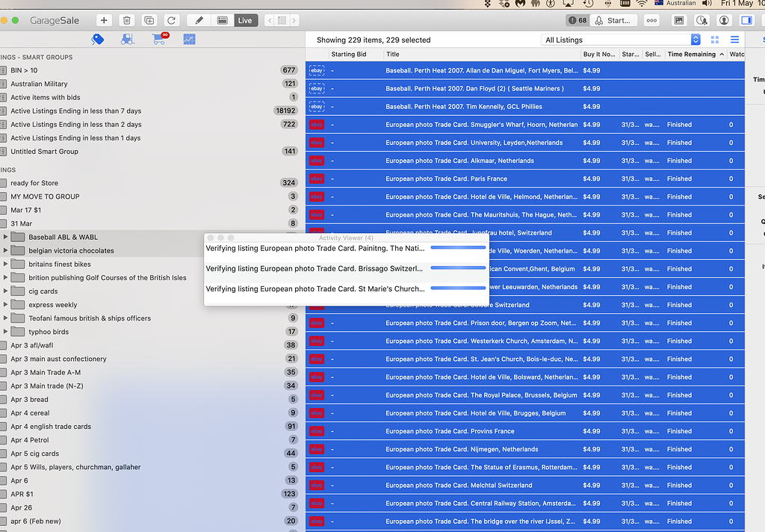The image size is (765, 532).
Task: Open the Australian input source menu
Action: (675, 4)
